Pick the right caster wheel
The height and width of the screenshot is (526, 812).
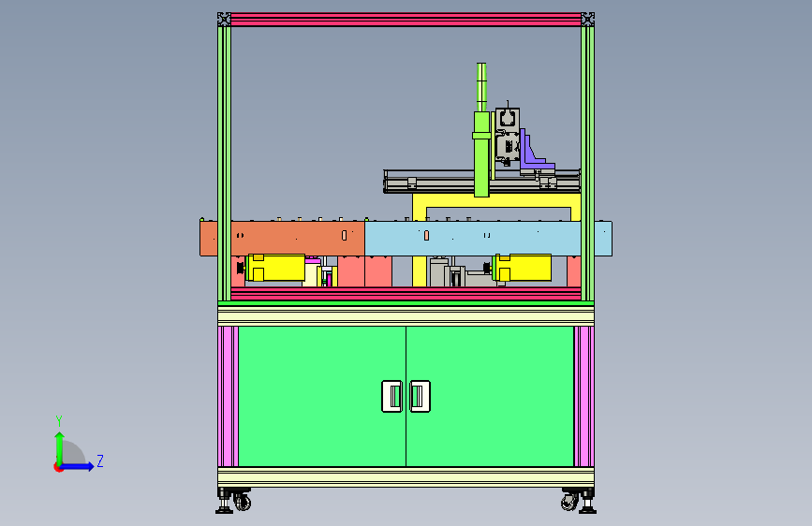[x=569, y=502]
